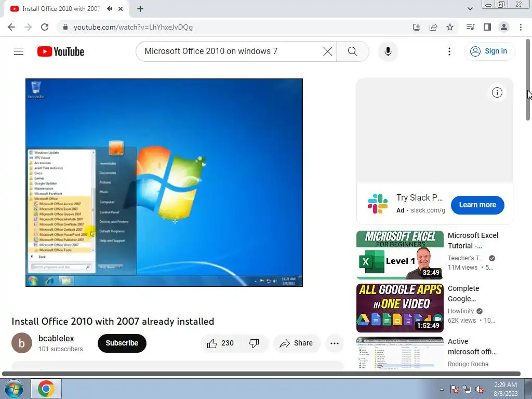
Task: Open the All Google Apps video thumbnail
Action: (x=400, y=308)
